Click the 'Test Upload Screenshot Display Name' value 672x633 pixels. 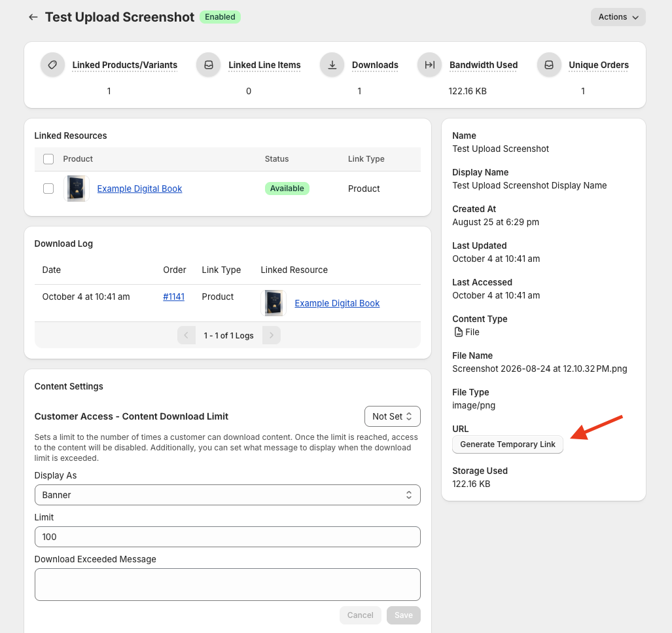[x=529, y=185]
